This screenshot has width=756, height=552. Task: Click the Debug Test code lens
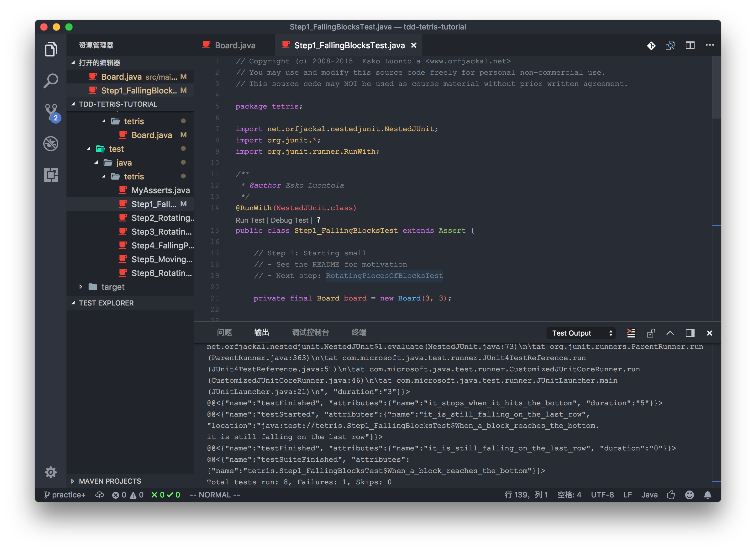click(x=289, y=220)
